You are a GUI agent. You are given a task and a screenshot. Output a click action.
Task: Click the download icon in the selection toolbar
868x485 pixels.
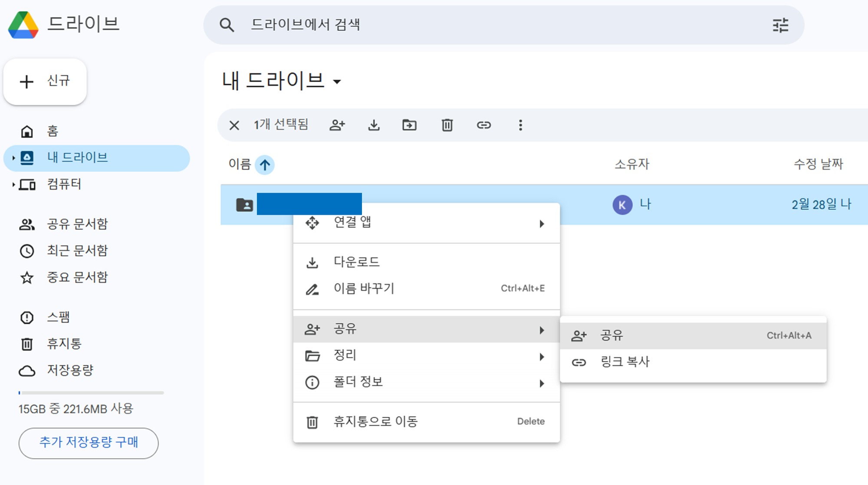click(x=374, y=125)
